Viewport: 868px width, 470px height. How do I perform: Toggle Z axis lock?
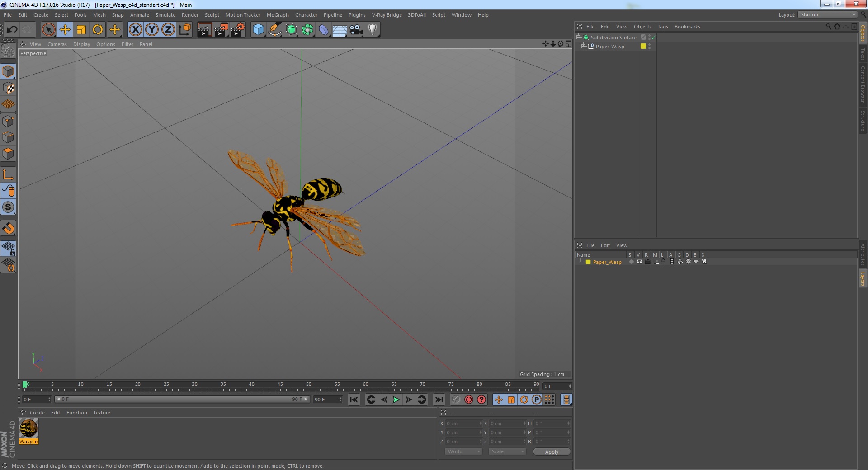point(168,30)
